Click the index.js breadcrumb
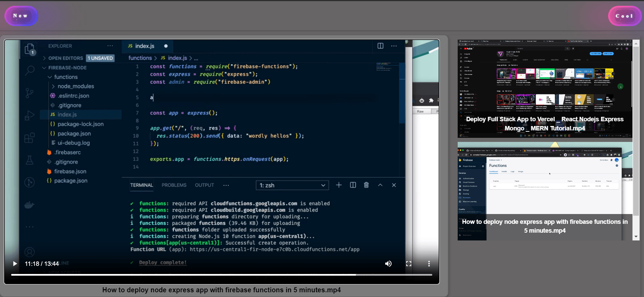644x297 pixels. click(x=177, y=58)
